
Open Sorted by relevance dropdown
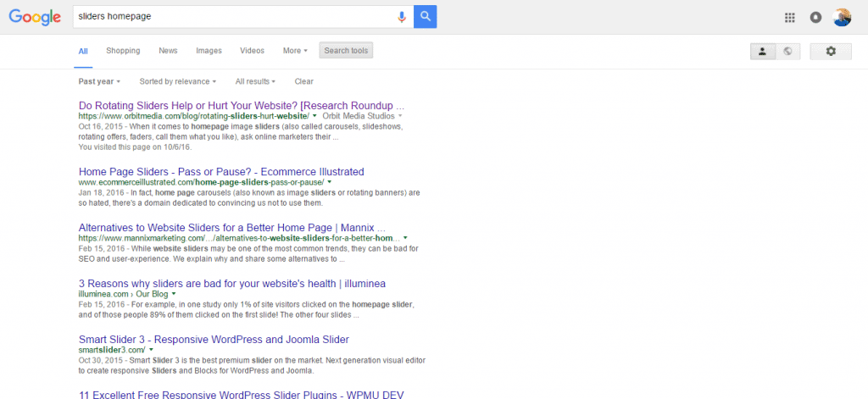click(178, 81)
